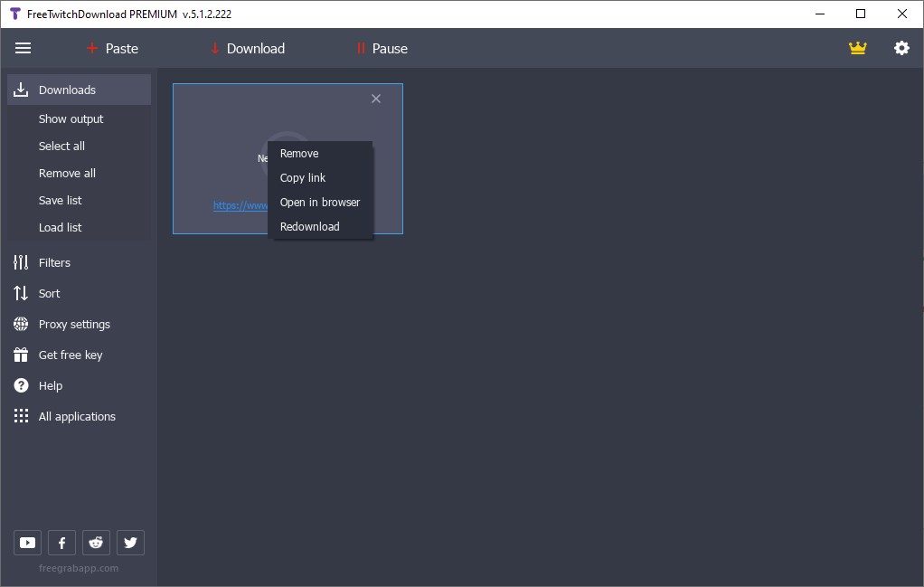Open All applications grid
Viewport: 924px width, 587px height.
(65, 416)
